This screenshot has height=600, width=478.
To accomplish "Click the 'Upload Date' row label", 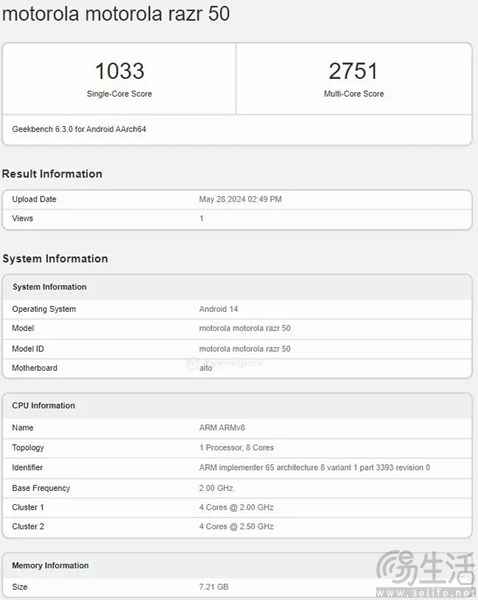I will pos(34,199).
